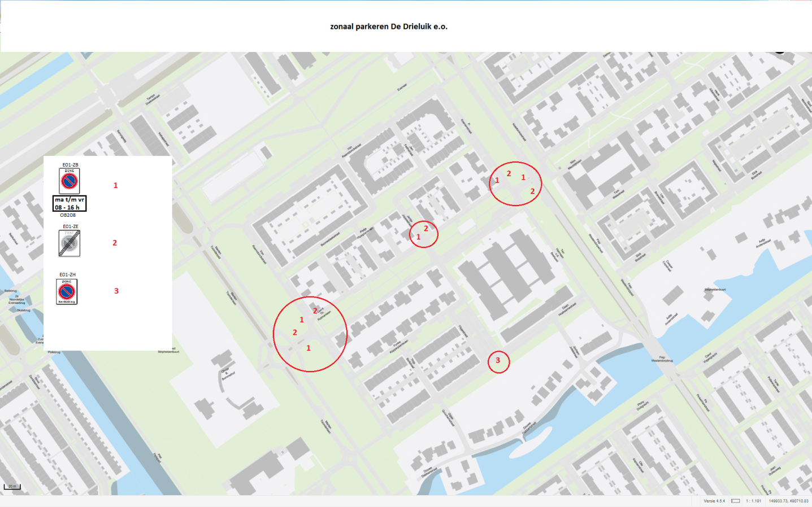This screenshot has width=812, height=507.
Task: Click marker 1 in the small center circle
Action: (418, 237)
